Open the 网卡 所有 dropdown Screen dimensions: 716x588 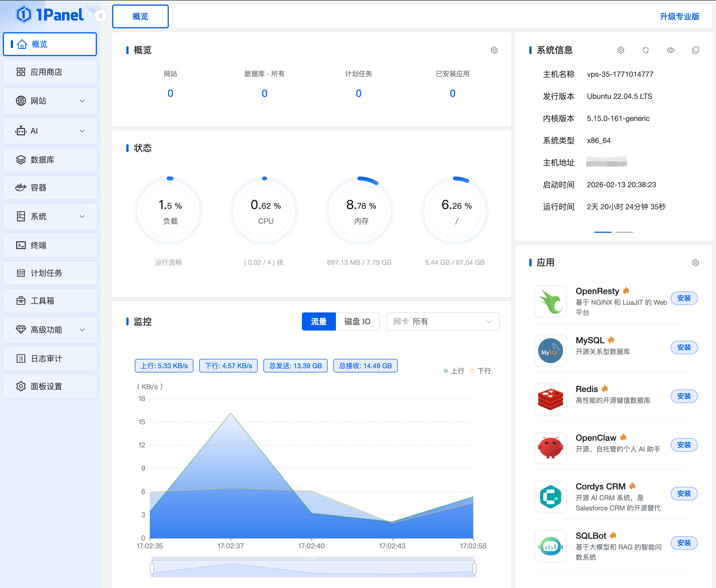[x=443, y=321]
